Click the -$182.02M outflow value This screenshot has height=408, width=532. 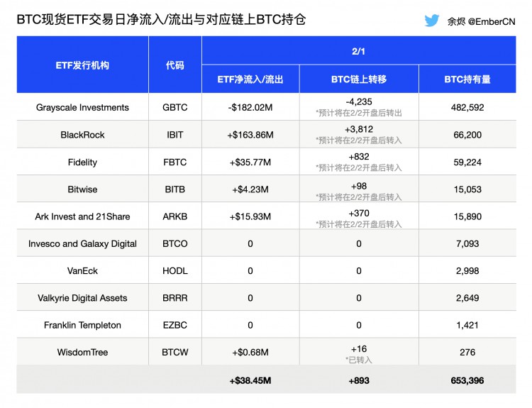click(250, 108)
